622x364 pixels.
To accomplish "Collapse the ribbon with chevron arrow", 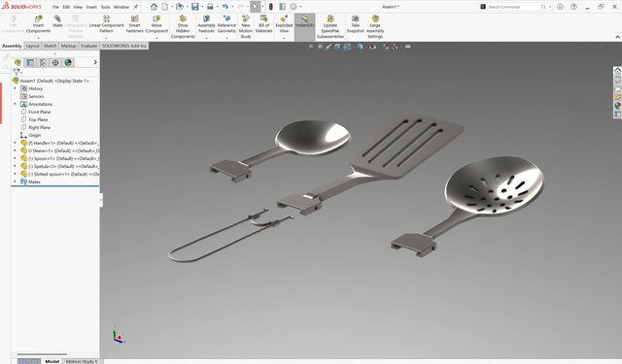I will pyautogui.click(x=618, y=37).
